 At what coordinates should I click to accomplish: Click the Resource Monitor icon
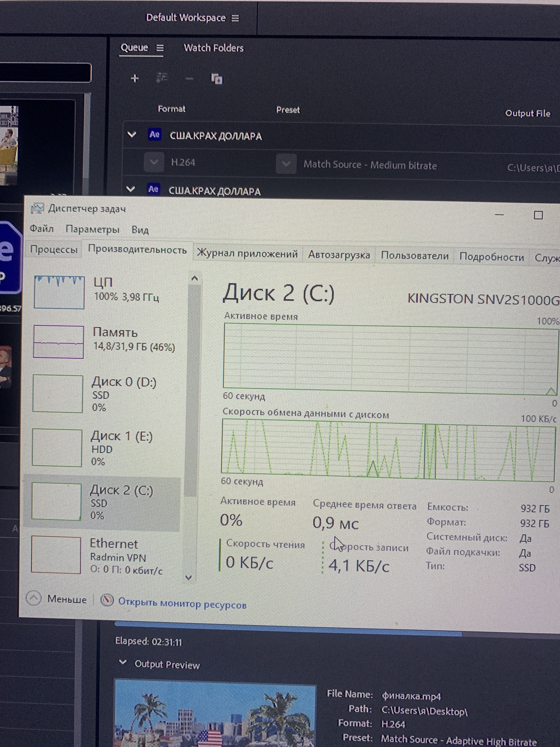[x=107, y=600]
